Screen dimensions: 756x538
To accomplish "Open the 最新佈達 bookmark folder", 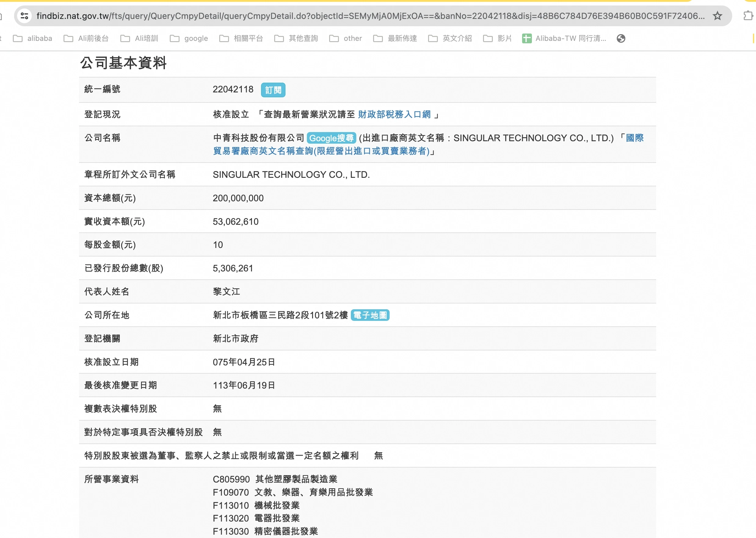I will click(x=395, y=38).
